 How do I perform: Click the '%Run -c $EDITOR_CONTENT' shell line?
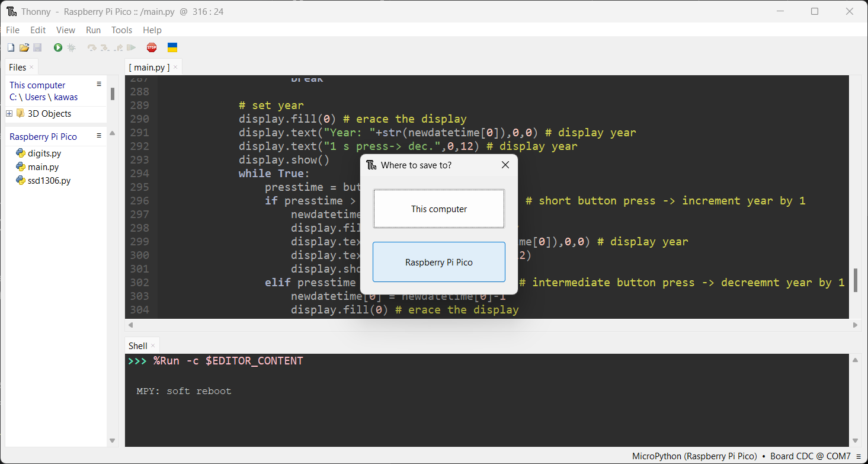click(x=228, y=361)
